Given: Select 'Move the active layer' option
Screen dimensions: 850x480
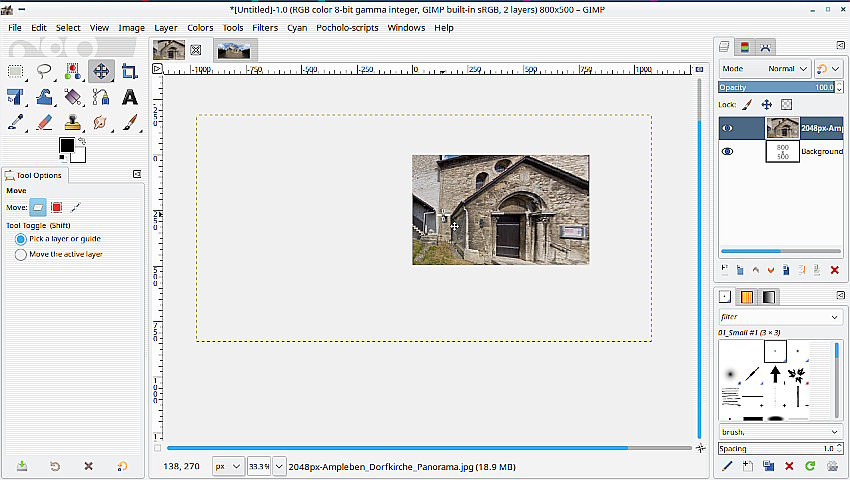Looking at the screenshot, I should tap(21, 255).
